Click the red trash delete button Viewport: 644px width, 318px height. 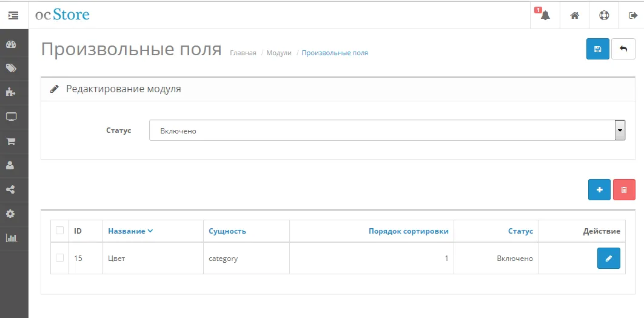point(624,190)
